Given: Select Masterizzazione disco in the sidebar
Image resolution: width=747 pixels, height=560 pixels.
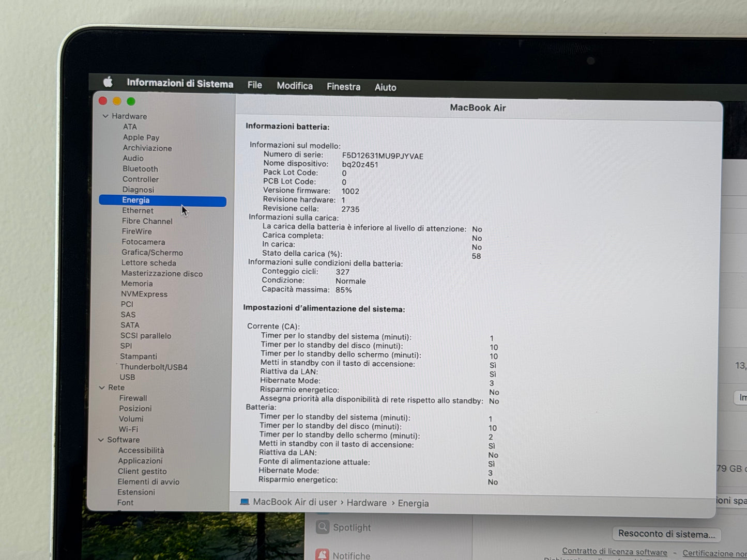Looking at the screenshot, I should tap(162, 274).
